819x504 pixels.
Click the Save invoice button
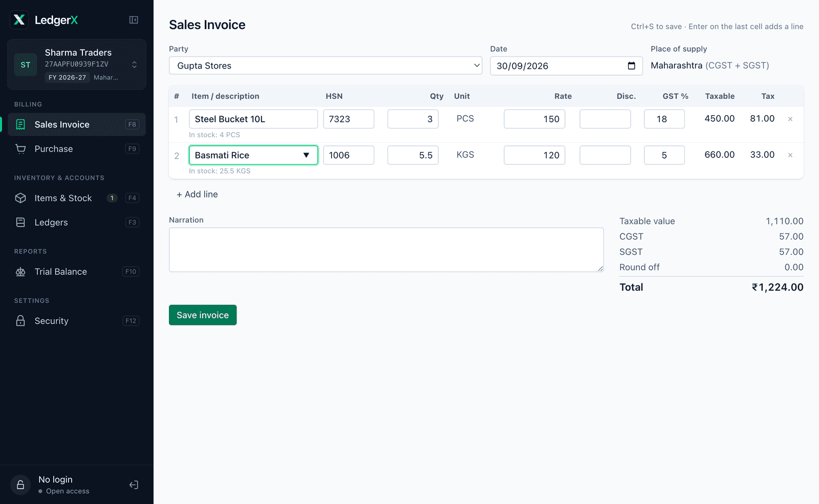click(x=203, y=315)
